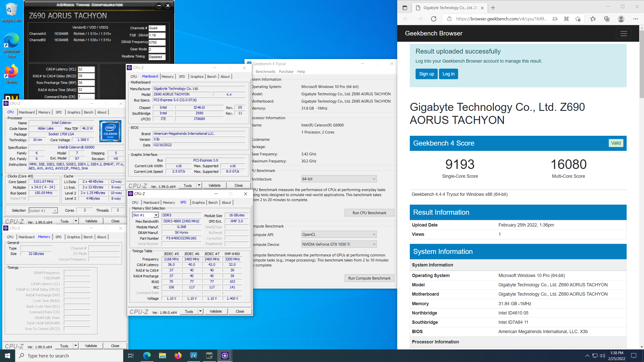Click the DRAM Frequency 5700 field
The width and height of the screenshot is (644, 362).
tap(157, 42)
